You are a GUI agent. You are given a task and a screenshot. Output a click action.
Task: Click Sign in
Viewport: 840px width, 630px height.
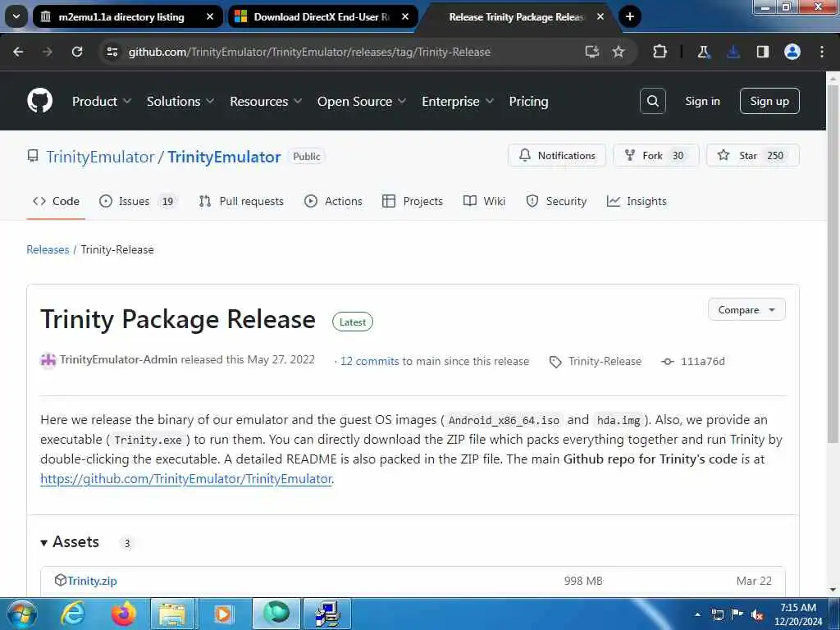tap(702, 101)
